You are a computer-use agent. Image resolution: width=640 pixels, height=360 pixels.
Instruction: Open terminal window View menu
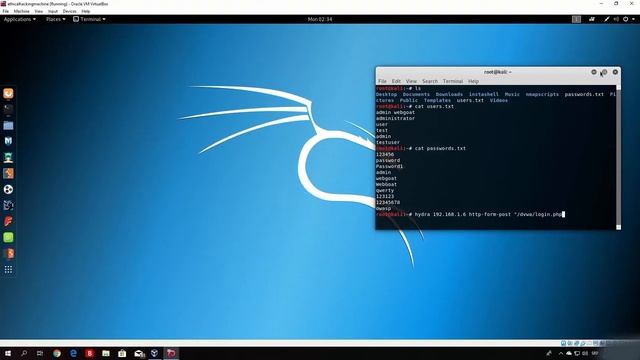[411, 81]
